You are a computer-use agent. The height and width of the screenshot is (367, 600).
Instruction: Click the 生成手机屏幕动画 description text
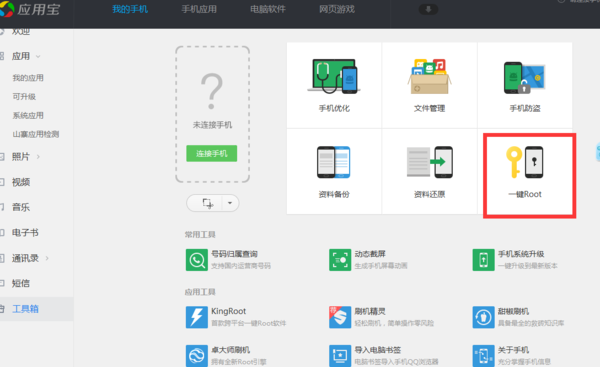381,266
